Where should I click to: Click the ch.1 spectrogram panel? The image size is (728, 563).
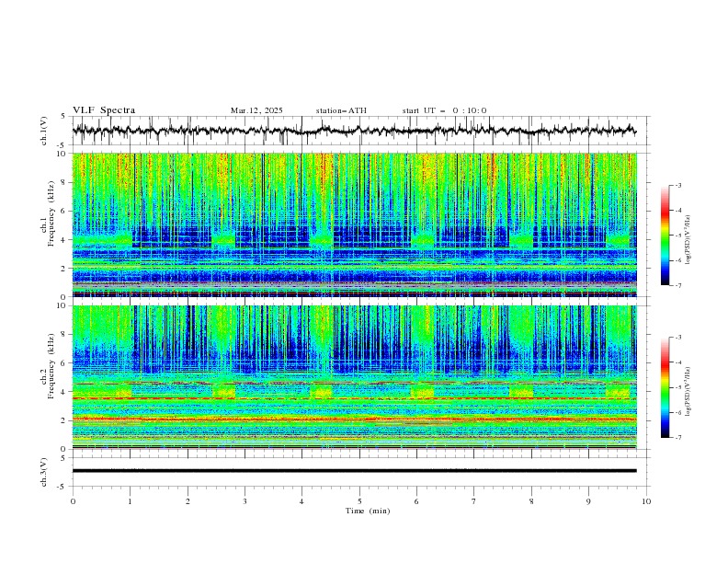pyautogui.click(x=354, y=224)
